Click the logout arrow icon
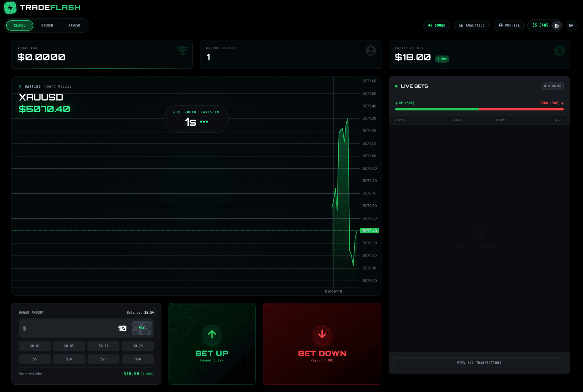This screenshot has height=392, width=583. click(x=571, y=25)
